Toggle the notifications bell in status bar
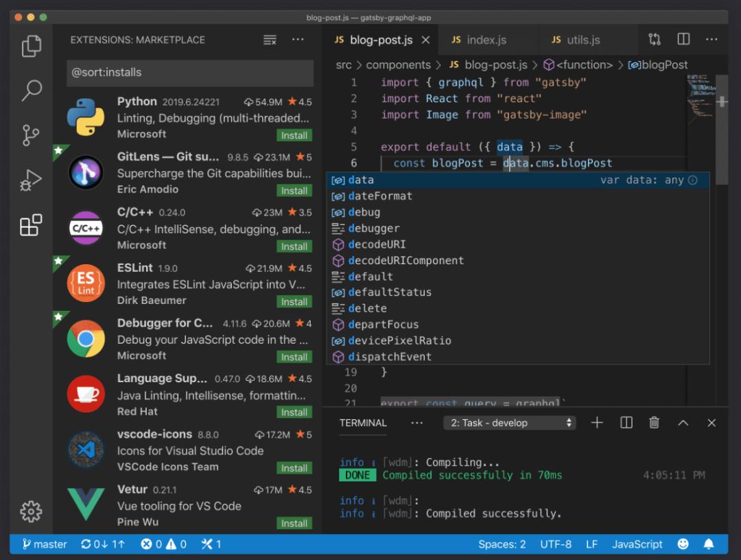 709,544
